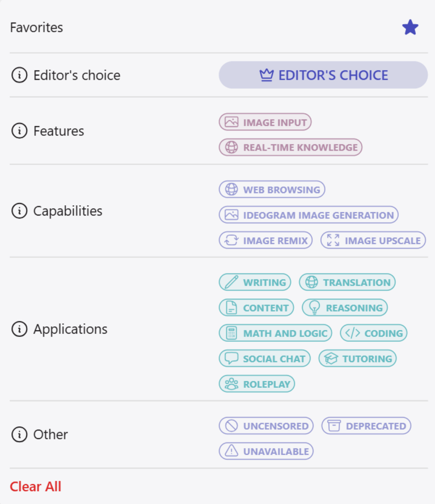435x504 pixels.
Task: Show info for the Other section
Action: point(20,434)
